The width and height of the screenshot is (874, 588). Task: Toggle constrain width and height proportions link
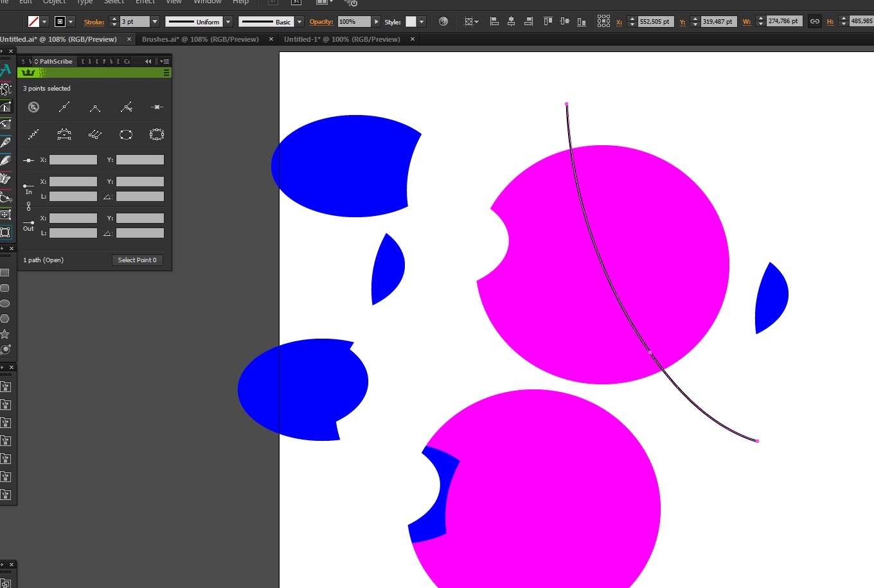[814, 22]
